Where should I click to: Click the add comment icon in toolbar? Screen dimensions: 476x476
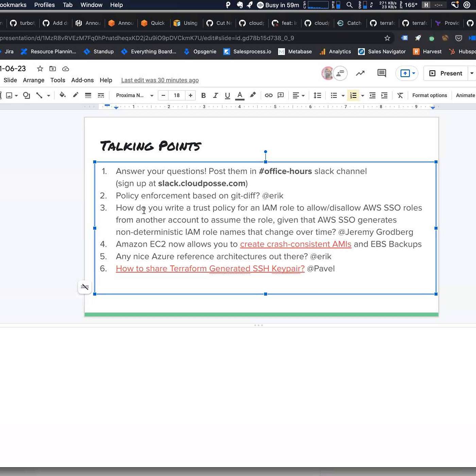click(x=280, y=95)
